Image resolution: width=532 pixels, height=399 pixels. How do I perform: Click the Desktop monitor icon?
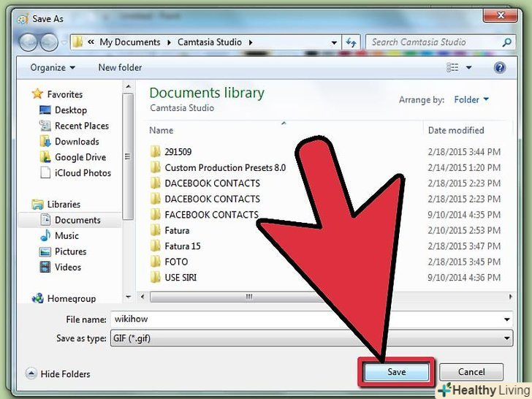pos(45,110)
